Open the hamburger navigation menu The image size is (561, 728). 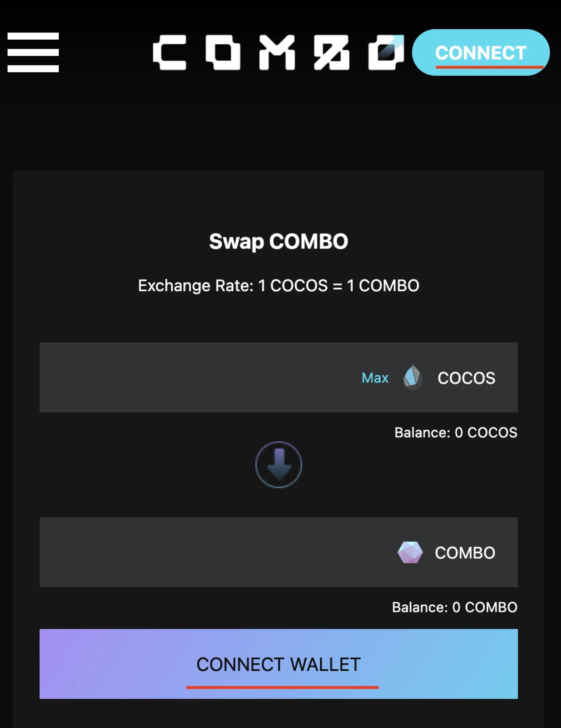(x=33, y=52)
